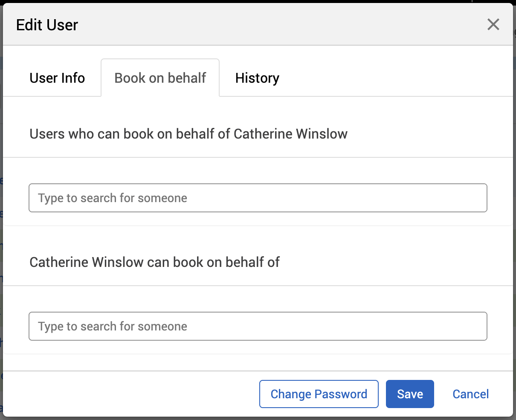This screenshot has width=516, height=420.
Task: Switch to the User Info tab
Action: [57, 78]
